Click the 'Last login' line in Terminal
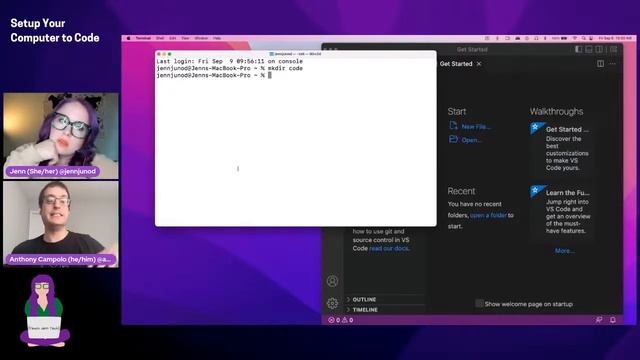The image size is (640, 360). pyautogui.click(x=229, y=61)
